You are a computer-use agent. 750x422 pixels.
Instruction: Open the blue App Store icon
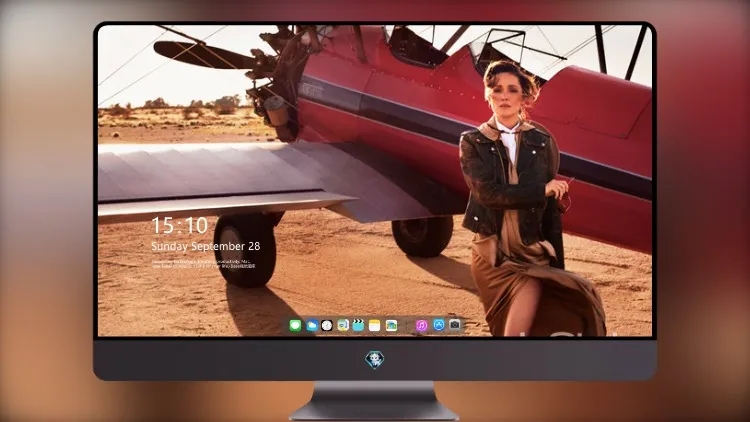coord(439,325)
